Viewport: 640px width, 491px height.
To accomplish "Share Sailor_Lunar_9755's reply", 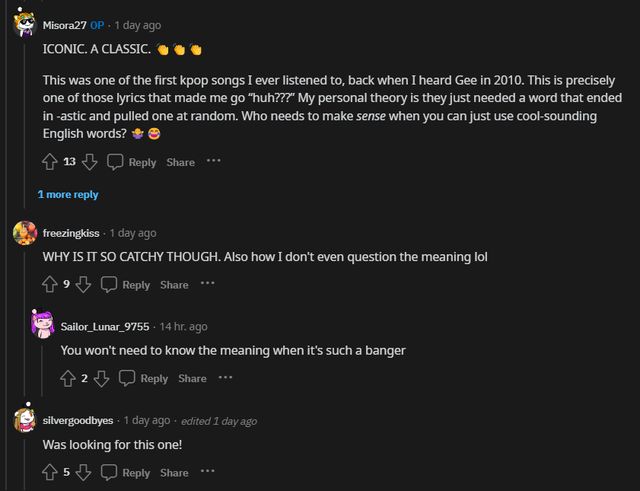I will 192,379.
